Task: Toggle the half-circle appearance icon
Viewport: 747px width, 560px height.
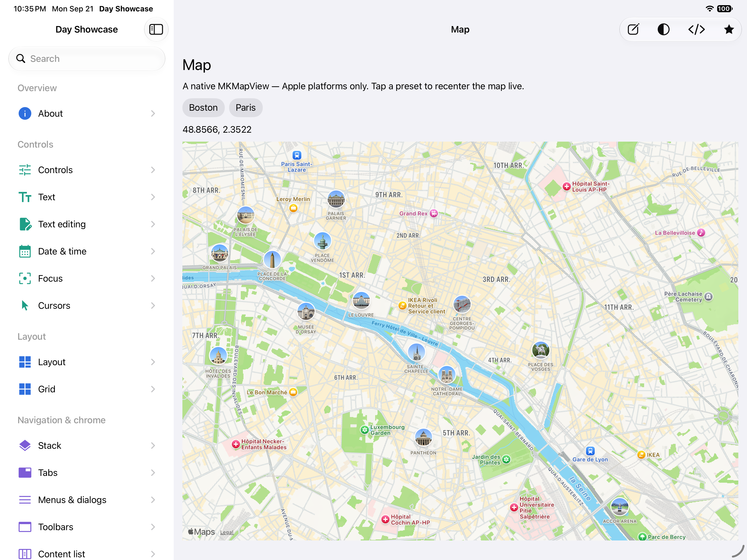Action: 664,29
